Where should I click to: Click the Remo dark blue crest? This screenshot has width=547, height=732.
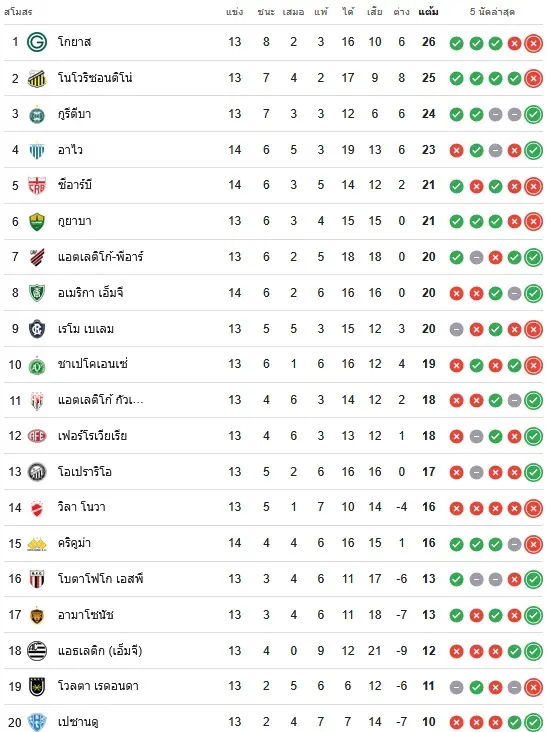(37, 329)
